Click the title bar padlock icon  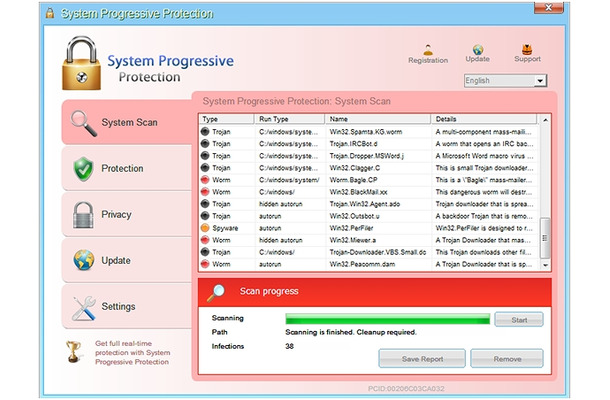[x=50, y=13]
